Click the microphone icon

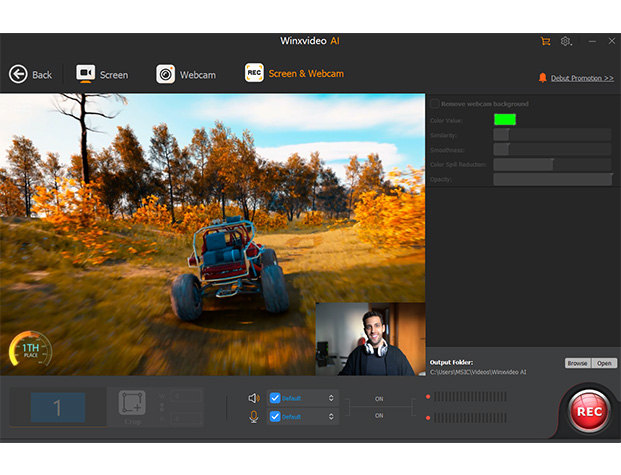pos(254,416)
